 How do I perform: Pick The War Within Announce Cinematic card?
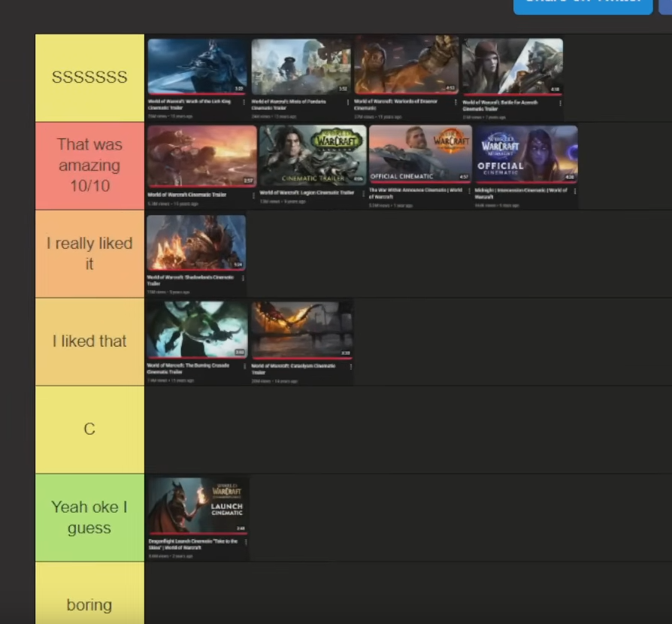420,167
